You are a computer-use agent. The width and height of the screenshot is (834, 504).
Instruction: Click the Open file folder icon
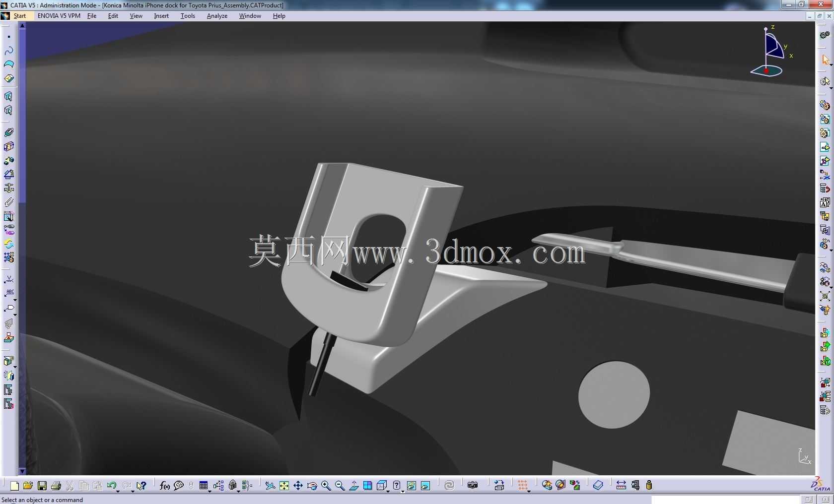28,486
